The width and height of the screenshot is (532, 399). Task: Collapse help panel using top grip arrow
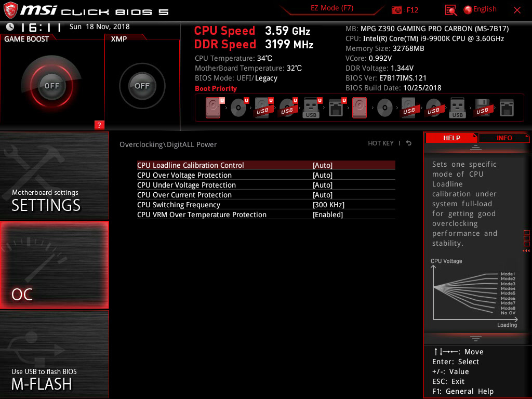click(x=476, y=147)
